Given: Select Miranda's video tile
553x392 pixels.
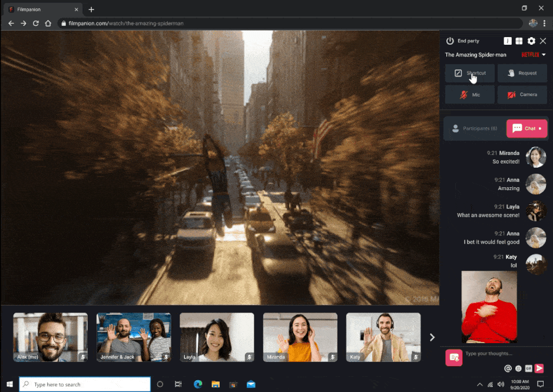Looking at the screenshot, I should pos(300,337).
